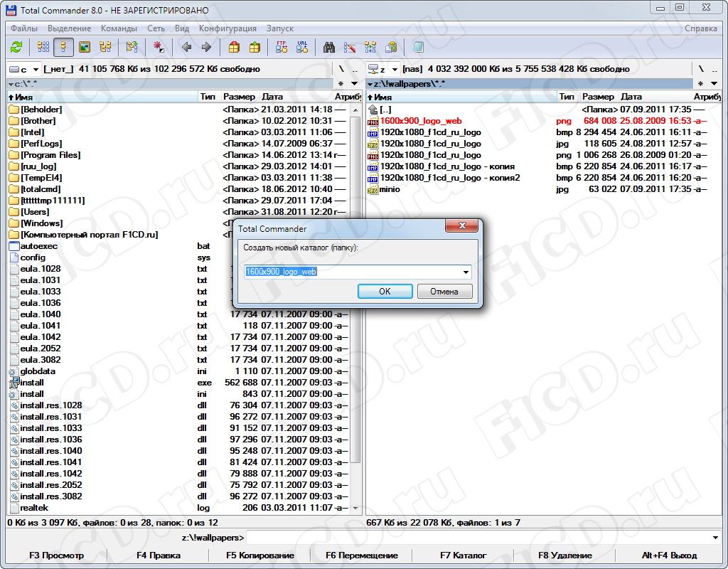Expand the folder name history dropdown arrow
The height and width of the screenshot is (569, 728).
pos(466,272)
